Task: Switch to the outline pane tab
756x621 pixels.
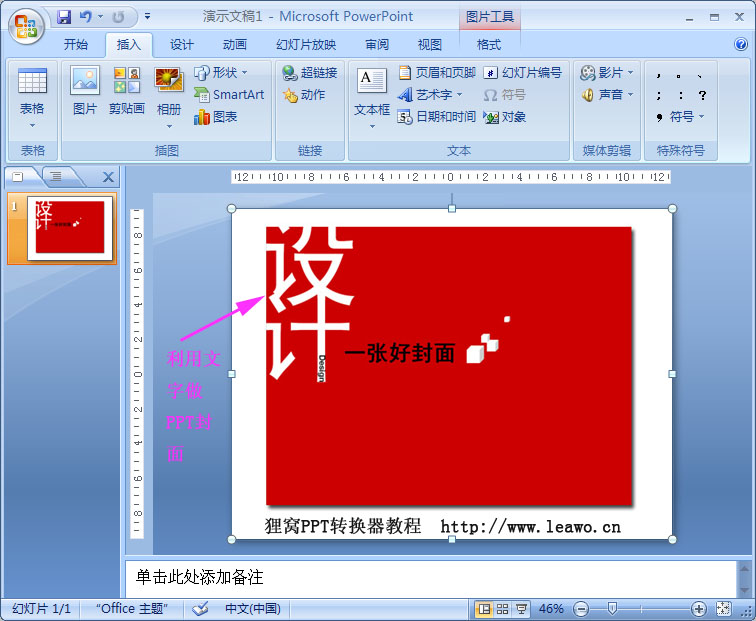Action: pos(56,176)
